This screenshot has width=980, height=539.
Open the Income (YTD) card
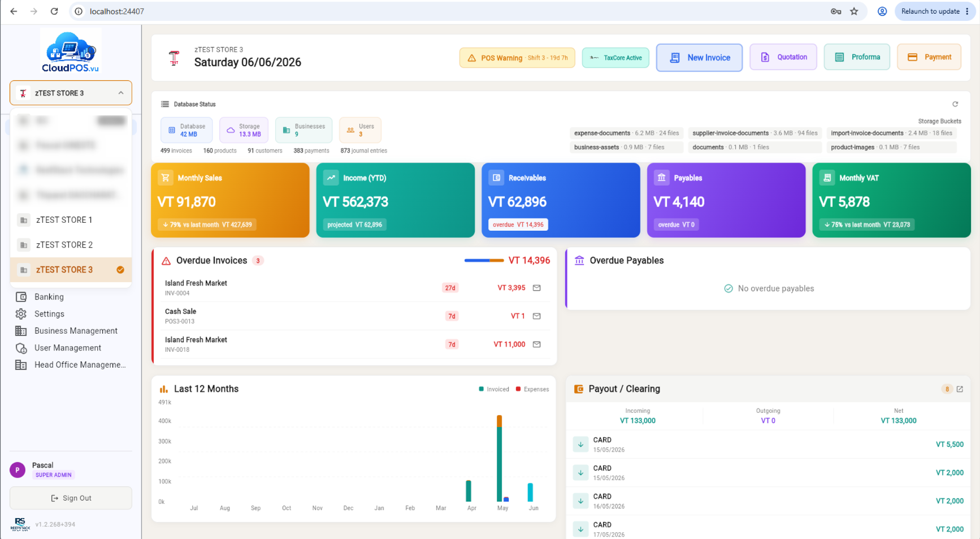click(x=396, y=200)
